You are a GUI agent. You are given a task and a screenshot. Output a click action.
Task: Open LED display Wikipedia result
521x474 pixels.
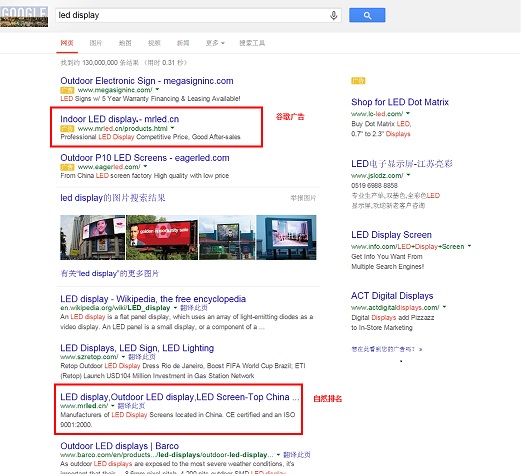click(x=153, y=299)
